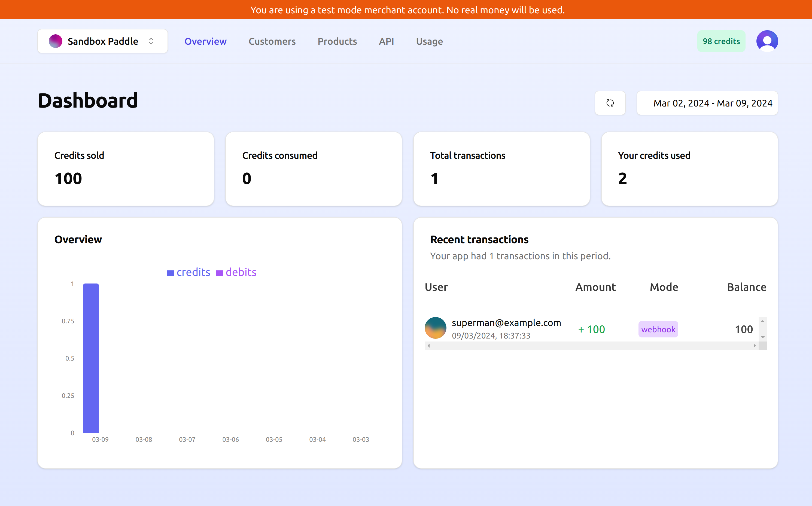The height and width of the screenshot is (506, 812).
Task: Click the horizontal scrollbar track of transactions
Action: tap(591, 346)
